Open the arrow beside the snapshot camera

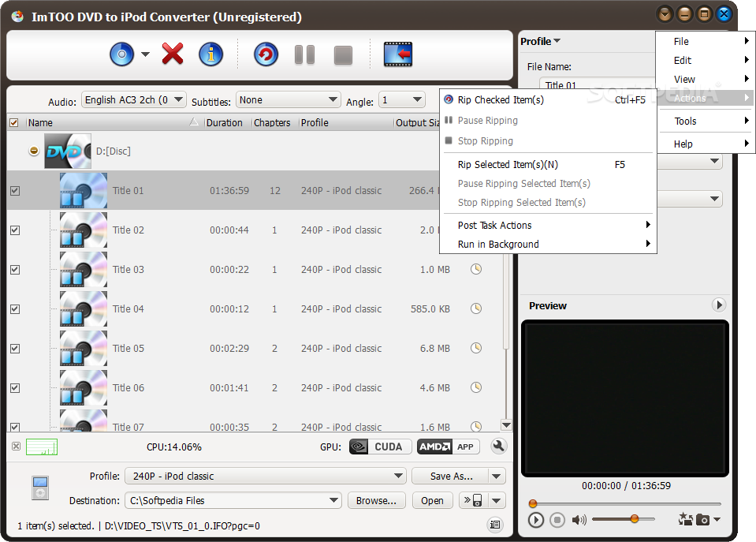click(717, 520)
